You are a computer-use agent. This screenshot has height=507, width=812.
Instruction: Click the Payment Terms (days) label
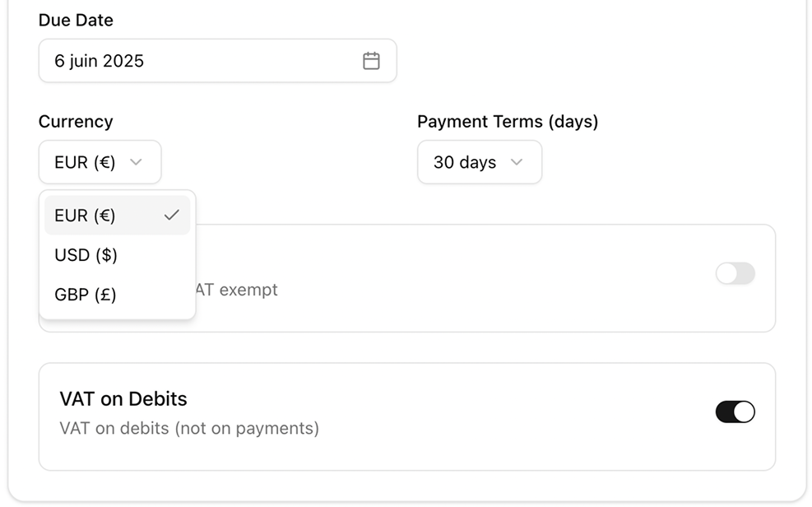508,122
